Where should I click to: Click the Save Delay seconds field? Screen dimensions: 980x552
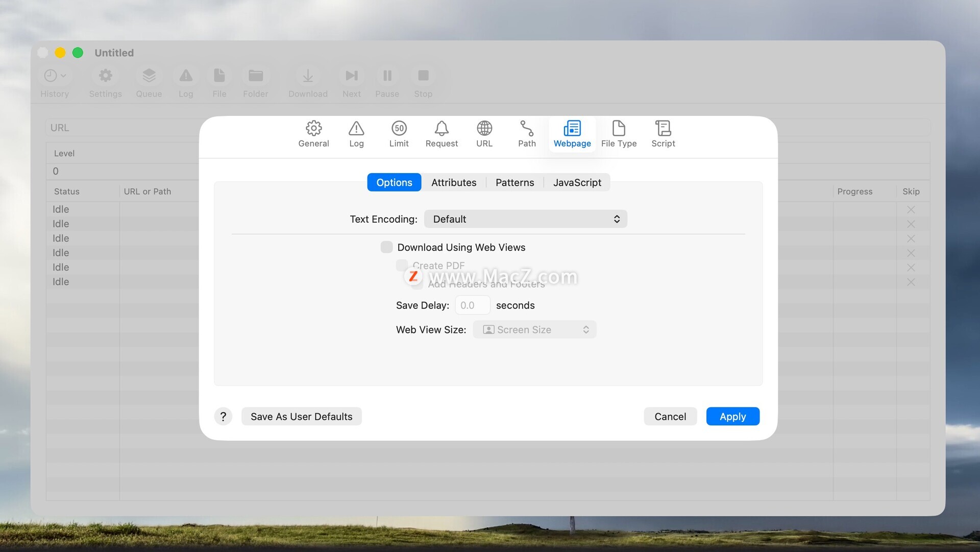click(472, 305)
